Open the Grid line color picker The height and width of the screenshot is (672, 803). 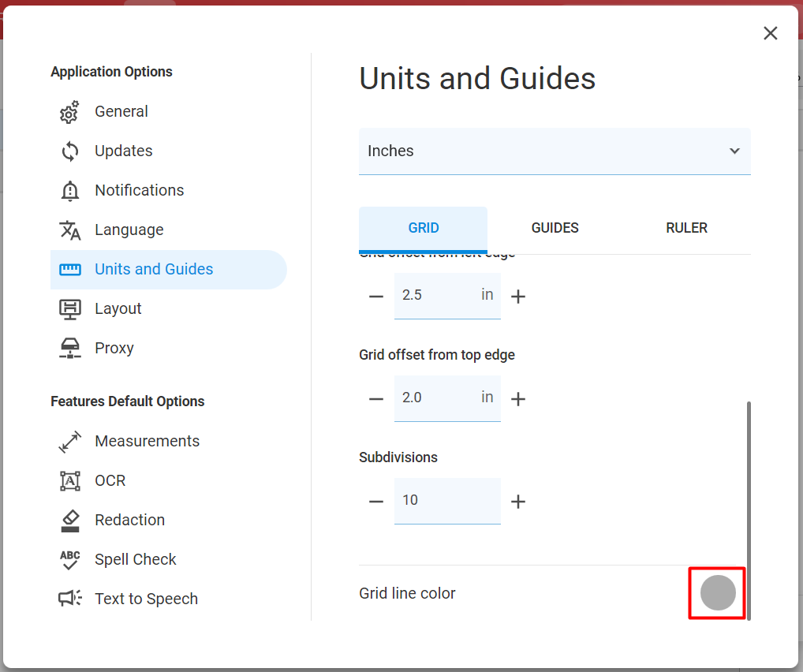(716, 592)
